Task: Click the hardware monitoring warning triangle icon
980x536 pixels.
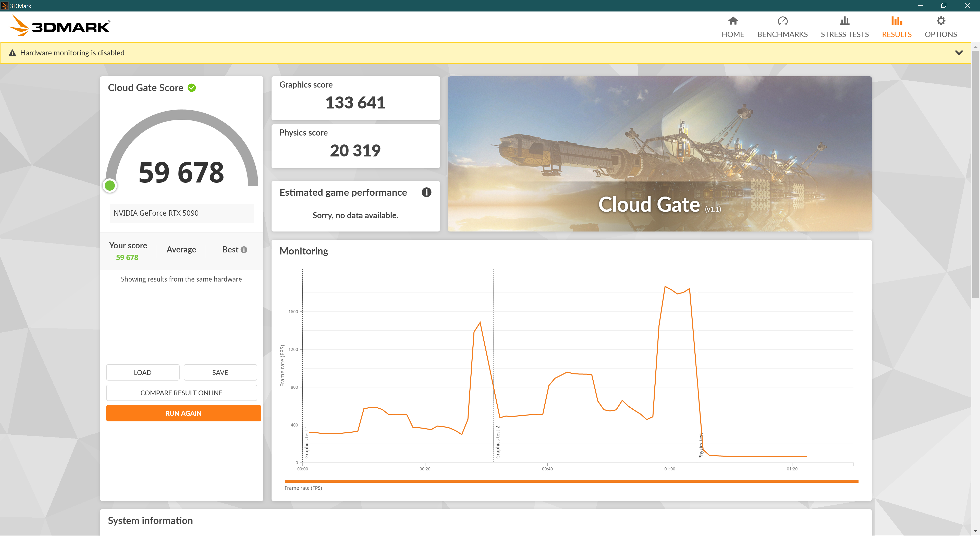Action: (x=13, y=53)
